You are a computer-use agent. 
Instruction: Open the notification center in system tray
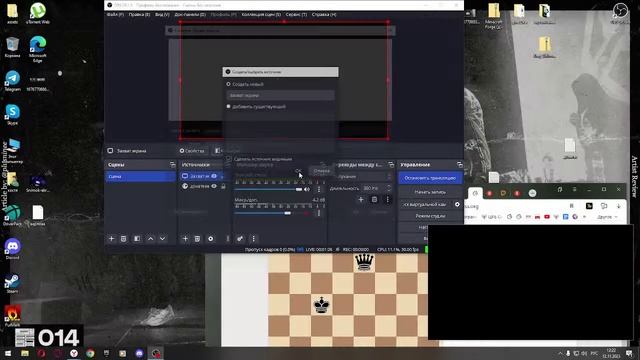(630, 353)
